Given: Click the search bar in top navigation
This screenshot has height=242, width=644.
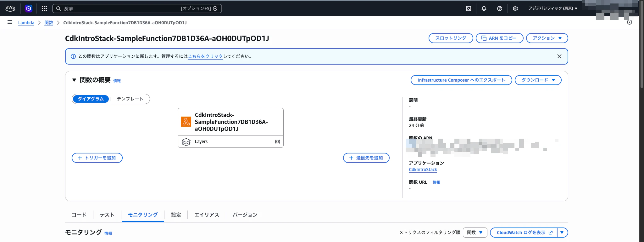Looking at the screenshot, I should (x=137, y=9).
